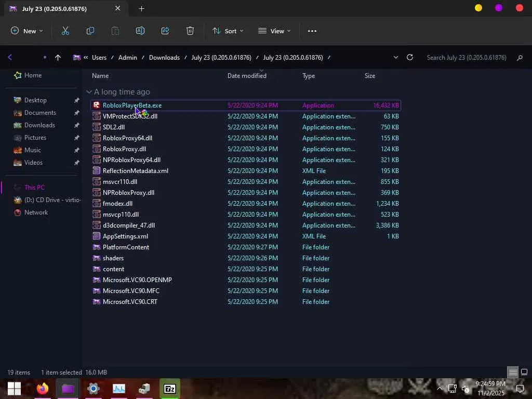
Task: Click the Copy icon in toolbar
Action: (90, 31)
